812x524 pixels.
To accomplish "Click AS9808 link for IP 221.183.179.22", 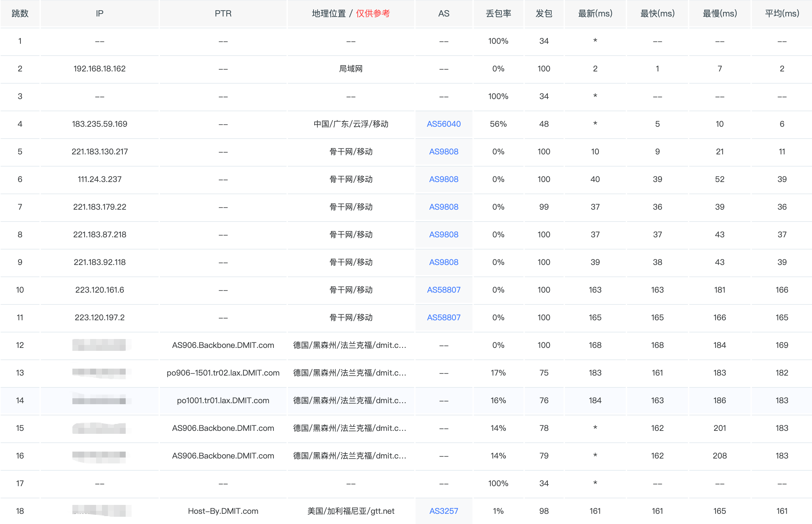I will pyautogui.click(x=444, y=207).
